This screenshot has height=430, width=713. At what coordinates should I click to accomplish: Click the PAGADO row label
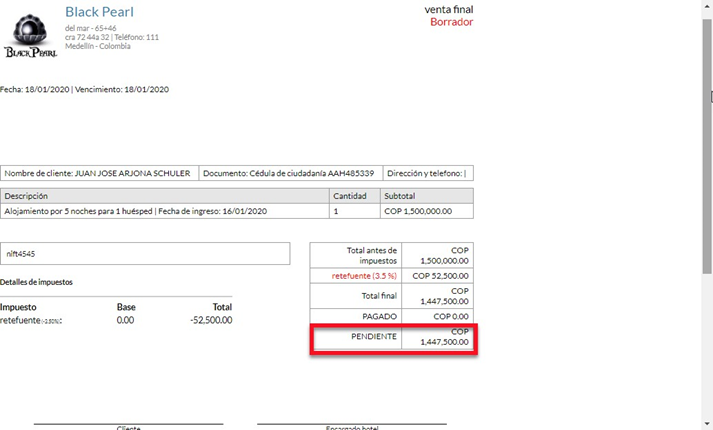pos(378,316)
